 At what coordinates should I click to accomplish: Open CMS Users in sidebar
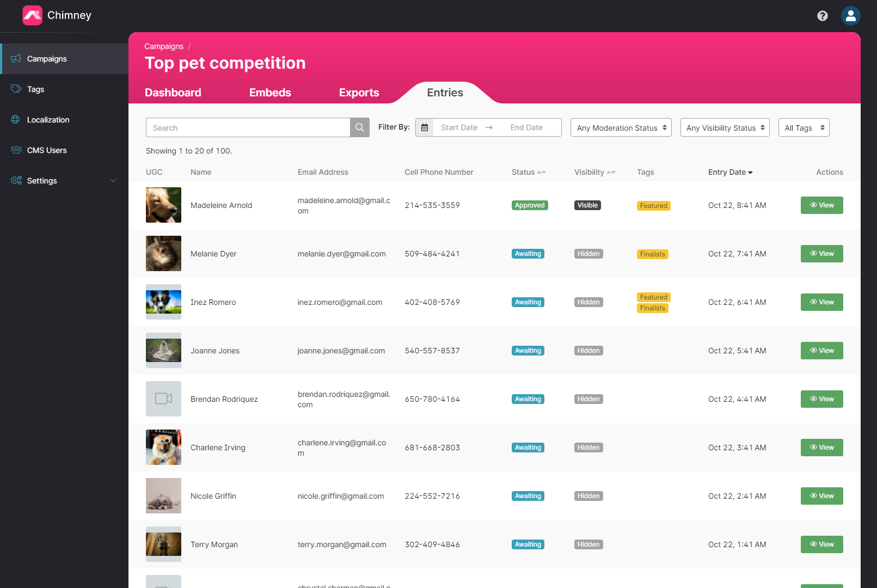pos(64,150)
